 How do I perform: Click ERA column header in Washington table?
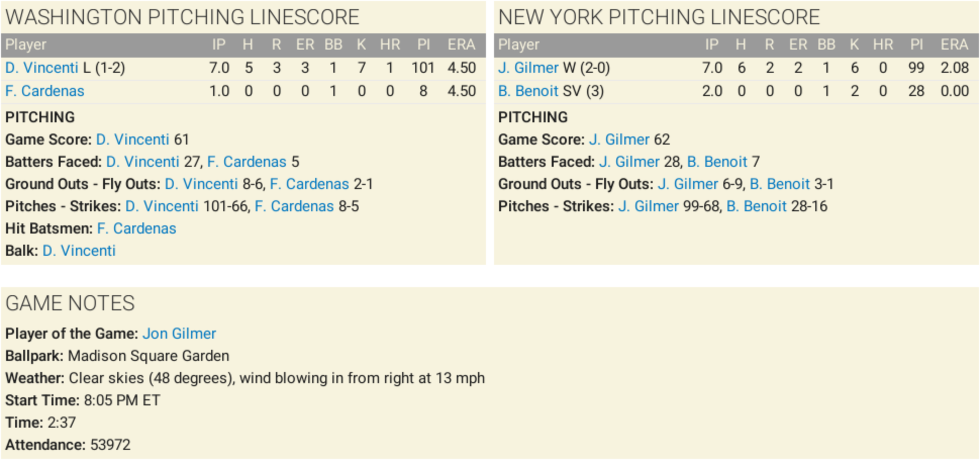click(x=461, y=45)
